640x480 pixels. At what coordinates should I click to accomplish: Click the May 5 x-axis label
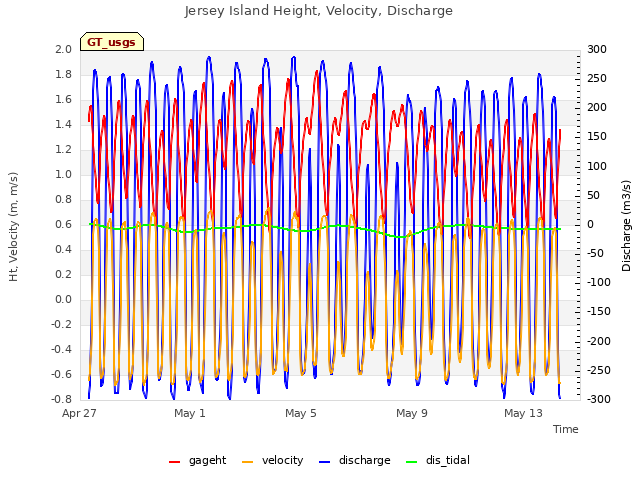click(x=301, y=413)
